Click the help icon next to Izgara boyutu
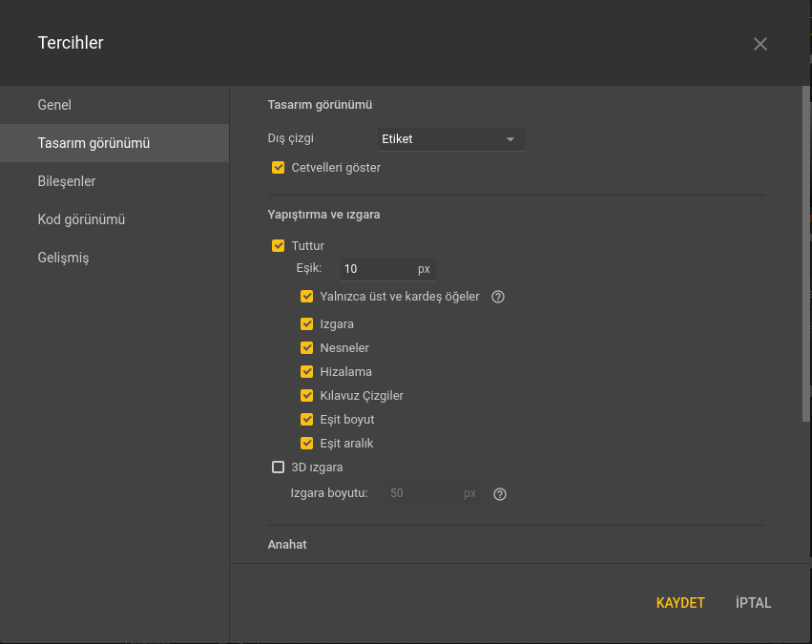Screen dimensions: 812x644 point(499,494)
